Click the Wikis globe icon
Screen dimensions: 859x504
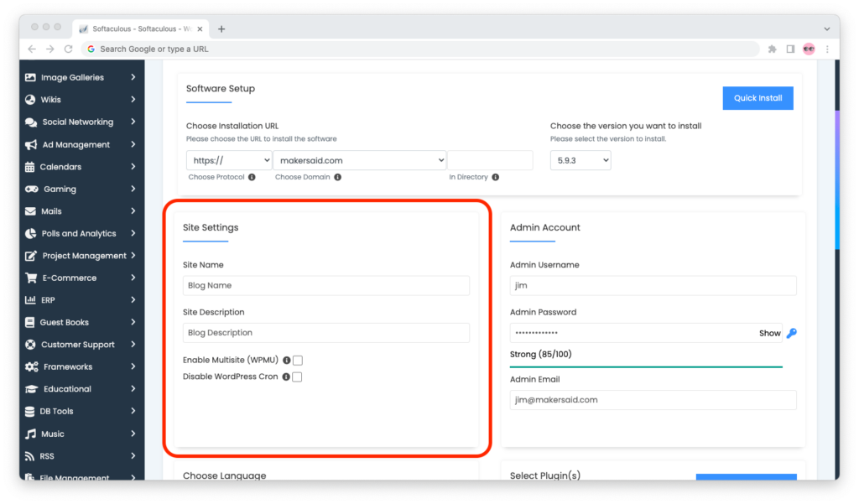click(30, 100)
